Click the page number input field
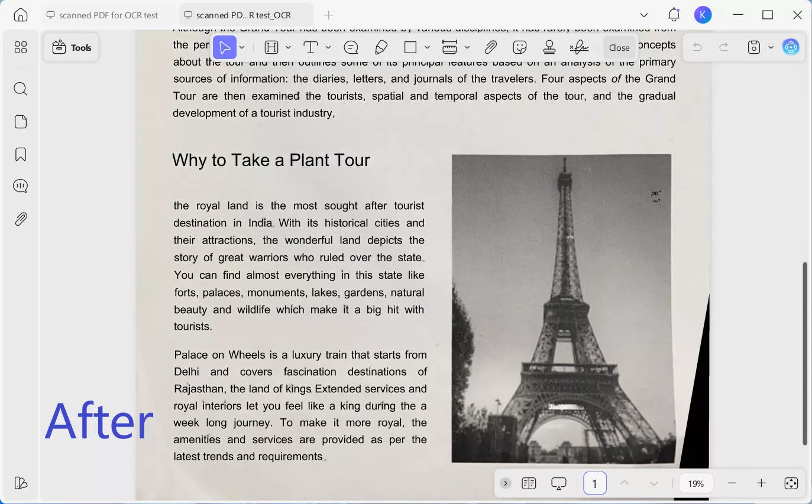The height and width of the screenshot is (504, 812). pyautogui.click(x=594, y=483)
